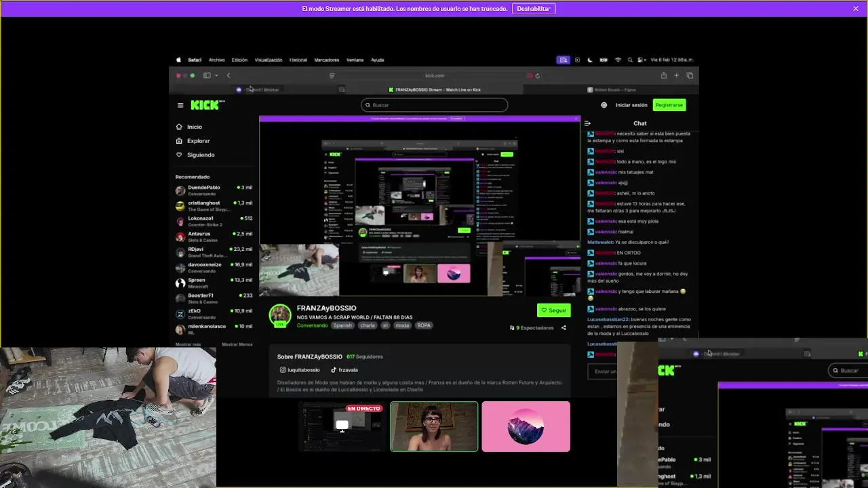The image size is (868, 488).
Task: Open the luquitabossio Instagram link
Action: [300, 370]
